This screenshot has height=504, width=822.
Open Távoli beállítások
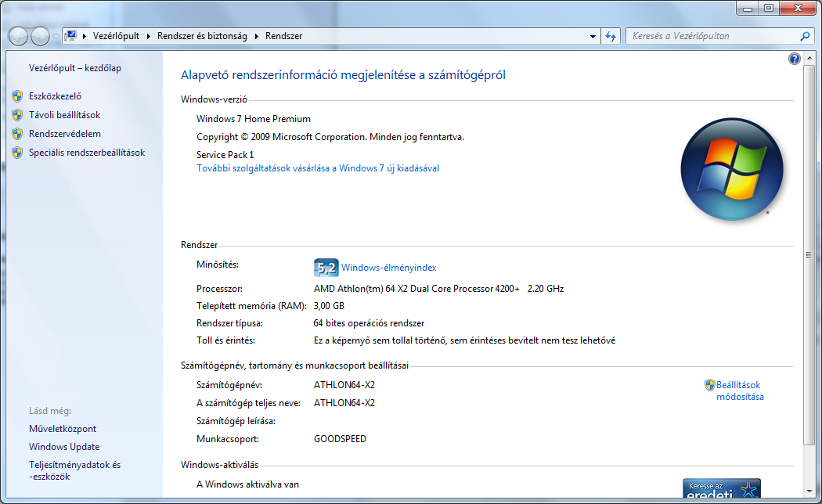[64, 115]
